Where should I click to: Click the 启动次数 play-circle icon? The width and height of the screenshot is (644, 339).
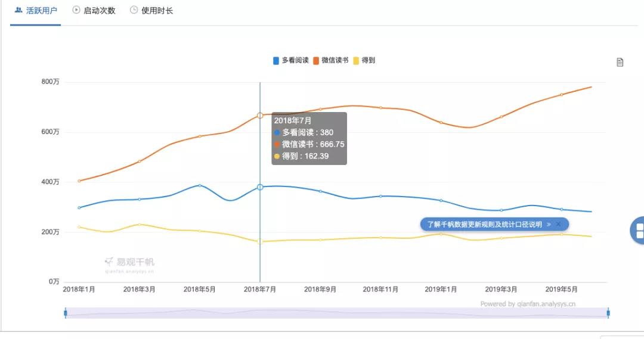click(76, 10)
